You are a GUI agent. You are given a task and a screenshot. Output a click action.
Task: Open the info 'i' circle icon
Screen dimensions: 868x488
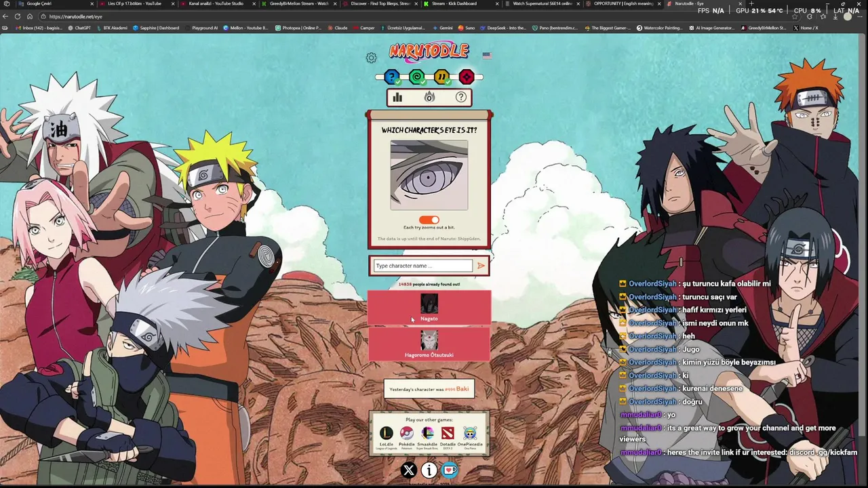click(429, 470)
